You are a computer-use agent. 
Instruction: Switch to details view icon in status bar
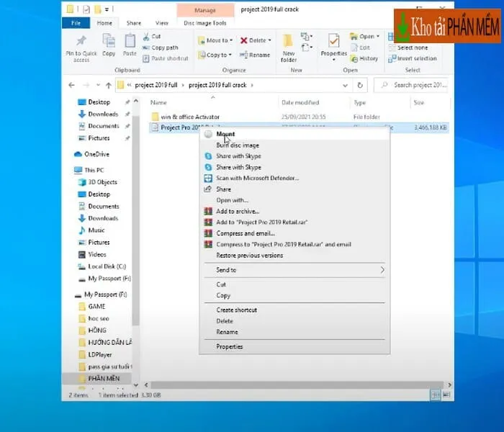[x=436, y=395]
